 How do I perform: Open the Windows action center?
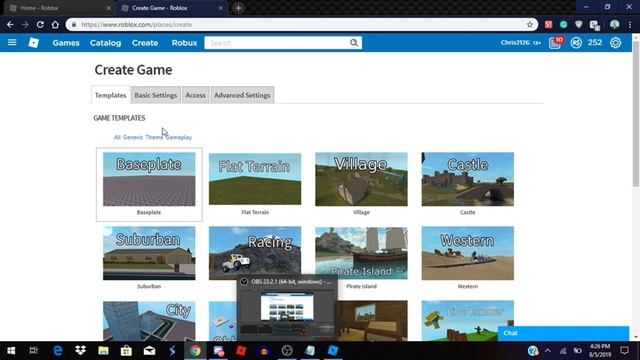624,351
